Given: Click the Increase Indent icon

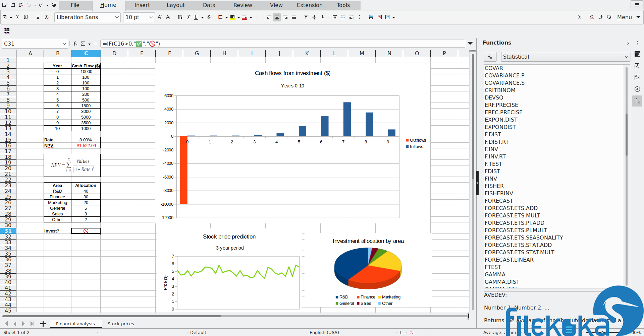Looking at the screenshot, I should (335, 17).
